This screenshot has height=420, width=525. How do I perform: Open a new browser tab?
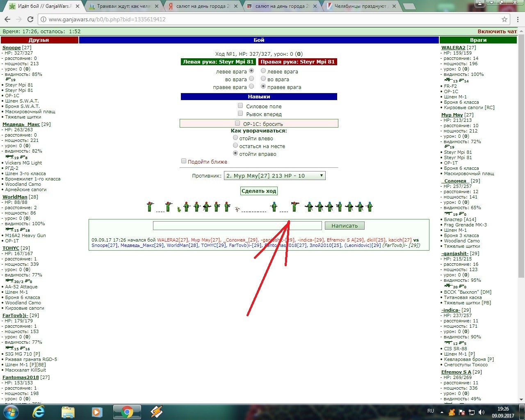[409, 6]
